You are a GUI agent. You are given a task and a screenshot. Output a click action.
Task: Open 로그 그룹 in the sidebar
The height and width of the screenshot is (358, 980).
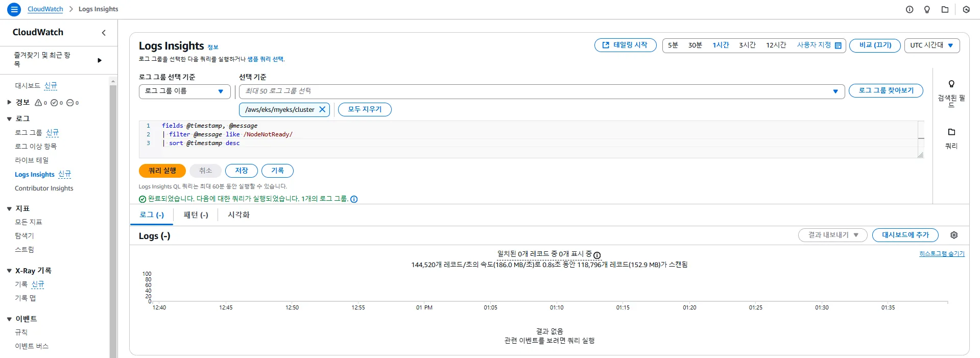[x=28, y=132]
